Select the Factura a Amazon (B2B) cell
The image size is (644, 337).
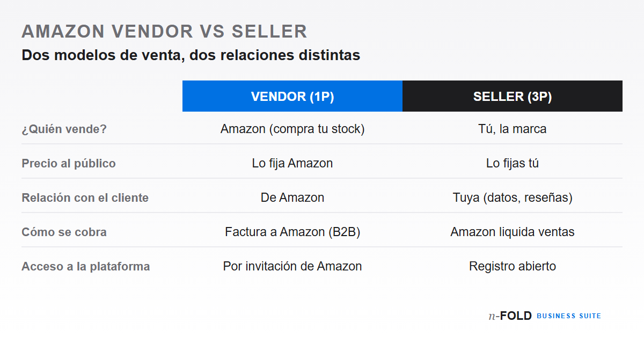coord(292,232)
